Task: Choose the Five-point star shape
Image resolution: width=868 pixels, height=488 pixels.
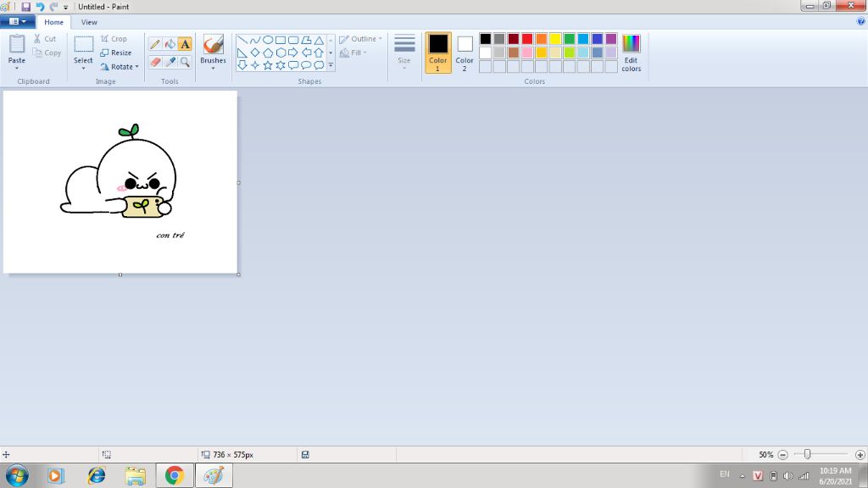Action: click(x=268, y=65)
